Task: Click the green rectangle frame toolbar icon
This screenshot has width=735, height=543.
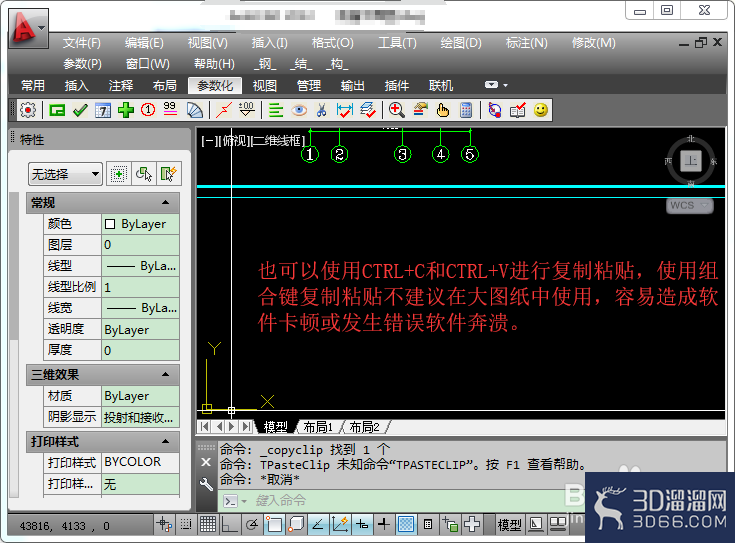Action: (x=57, y=111)
